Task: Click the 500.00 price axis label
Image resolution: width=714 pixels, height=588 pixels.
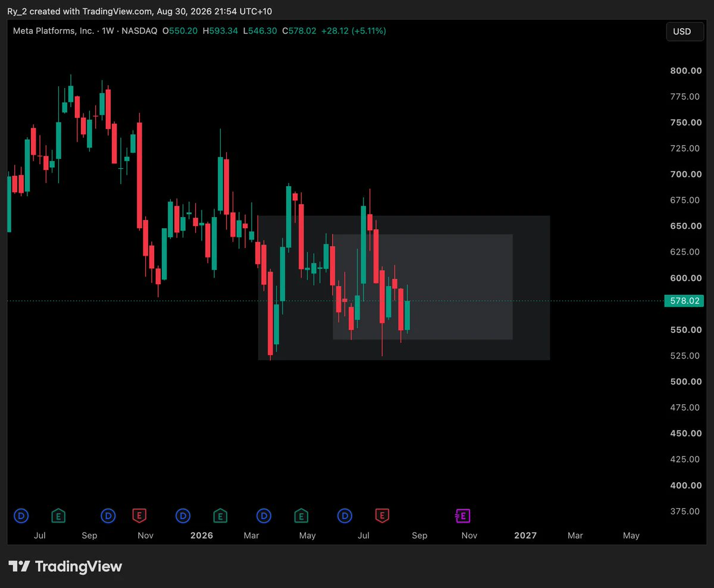Action: [x=685, y=382]
